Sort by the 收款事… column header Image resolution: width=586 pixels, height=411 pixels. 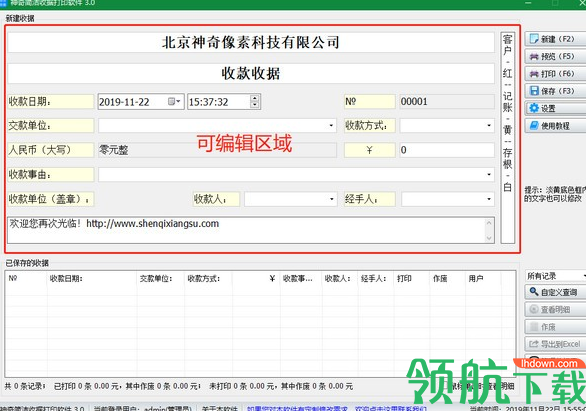pyautogui.click(x=301, y=278)
